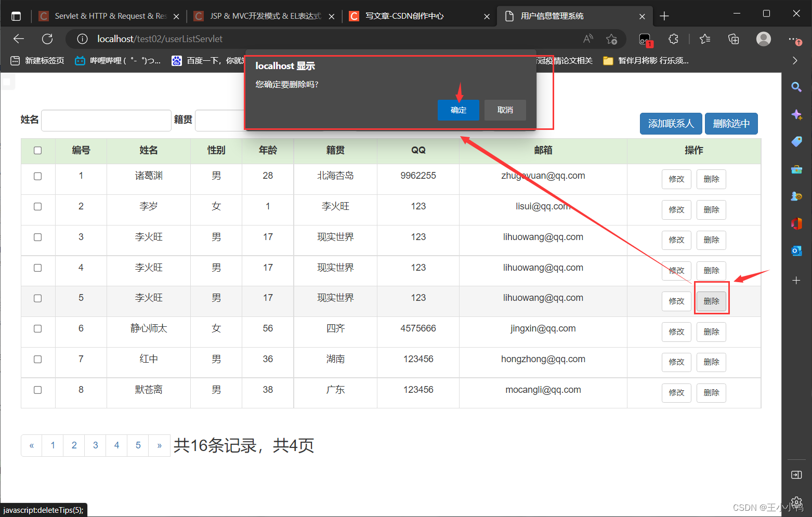Image resolution: width=812 pixels, height=517 pixels.
Task: Tick the checkbox for row 1 诸葛渊
Action: click(37, 176)
